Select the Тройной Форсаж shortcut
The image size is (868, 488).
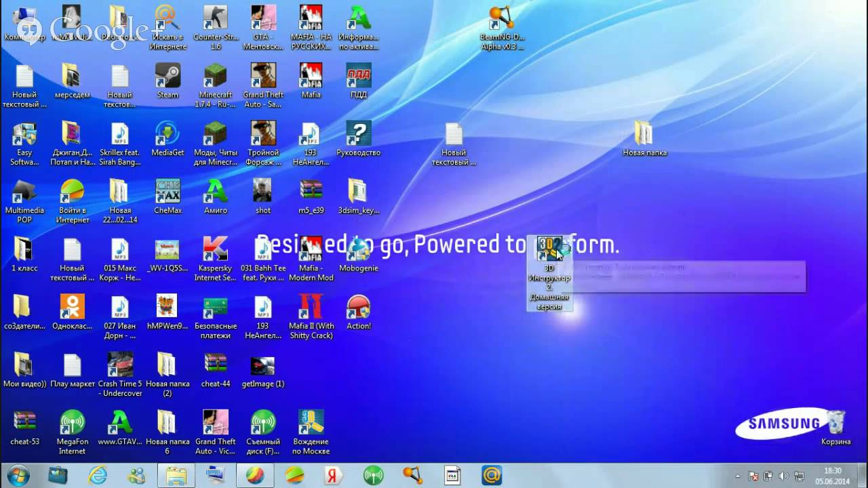(x=263, y=143)
